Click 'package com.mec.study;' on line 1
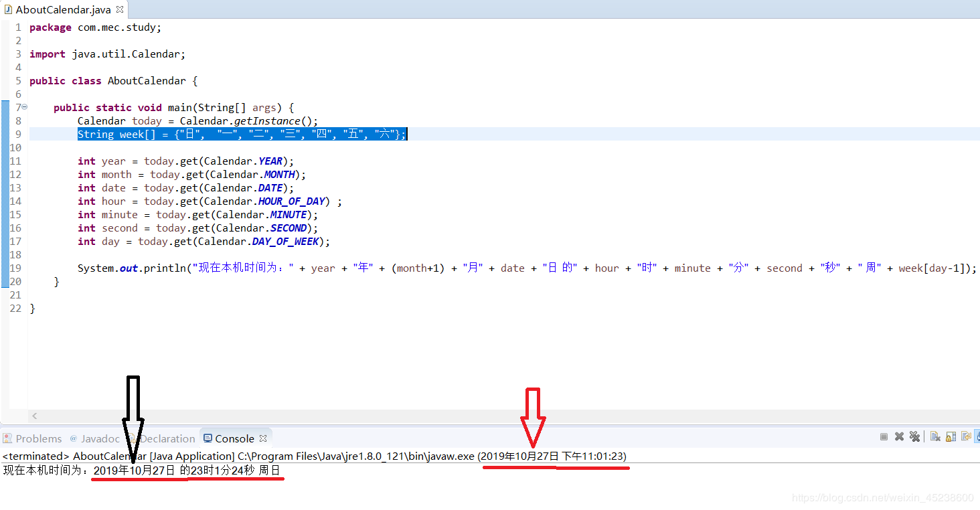The width and height of the screenshot is (980, 510). click(95, 27)
